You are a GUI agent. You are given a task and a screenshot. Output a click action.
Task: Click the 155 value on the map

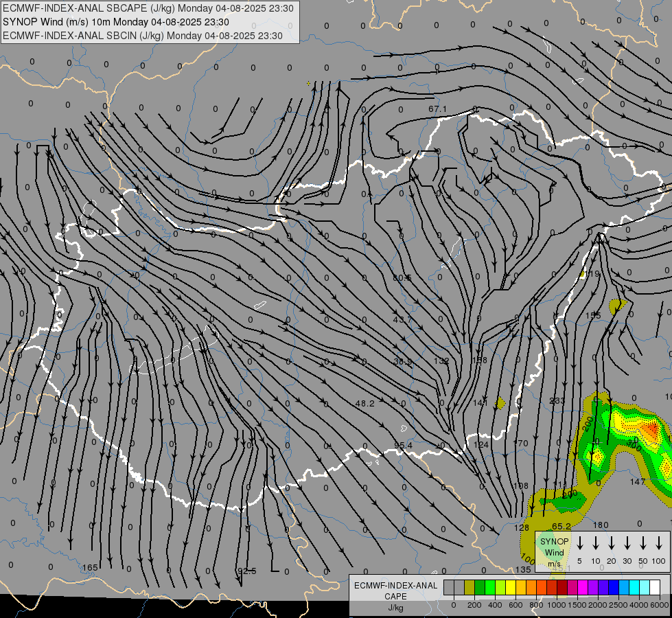(x=593, y=316)
